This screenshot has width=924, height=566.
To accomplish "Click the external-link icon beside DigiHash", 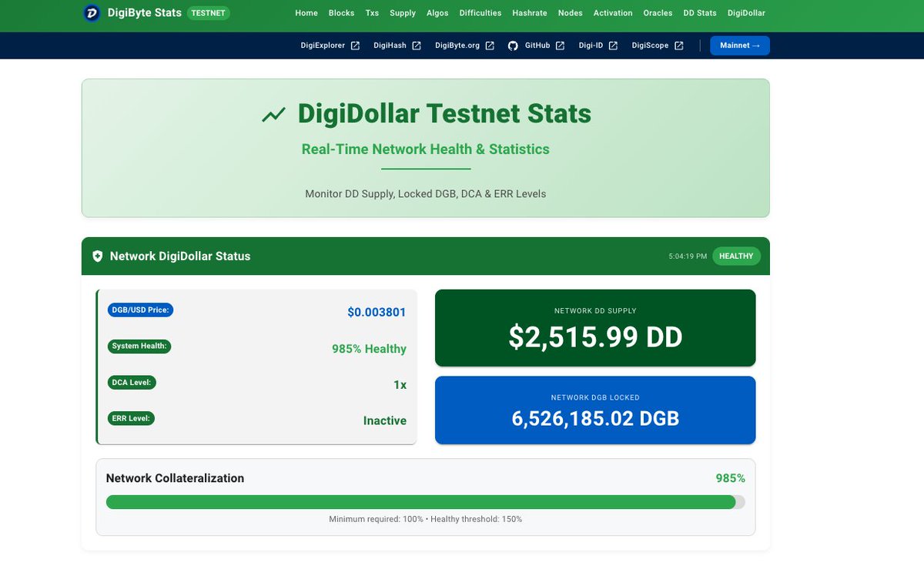I will coord(417,45).
